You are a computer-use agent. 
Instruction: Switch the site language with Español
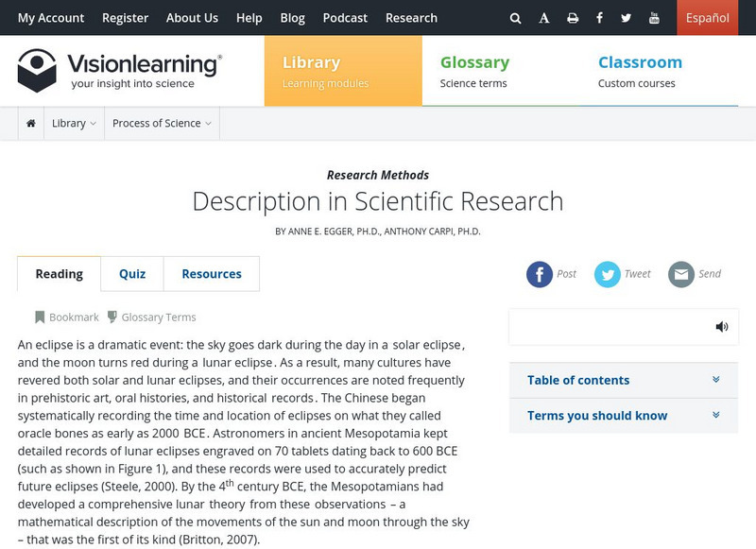pyautogui.click(x=706, y=17)
